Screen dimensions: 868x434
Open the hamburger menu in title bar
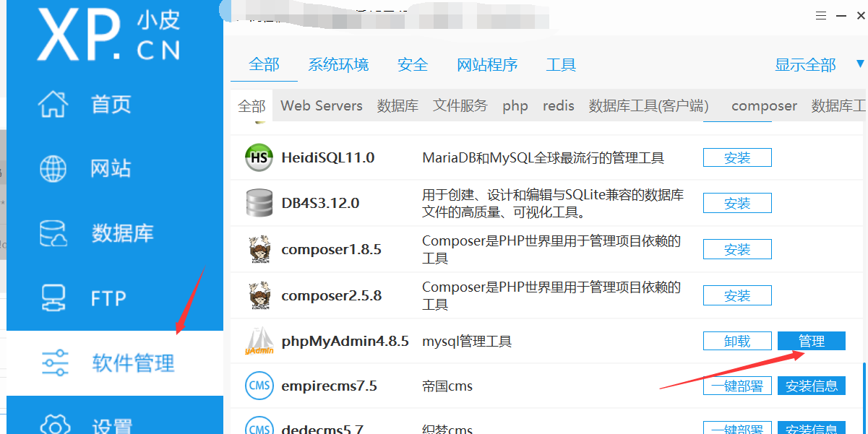[x=820, y=16]
